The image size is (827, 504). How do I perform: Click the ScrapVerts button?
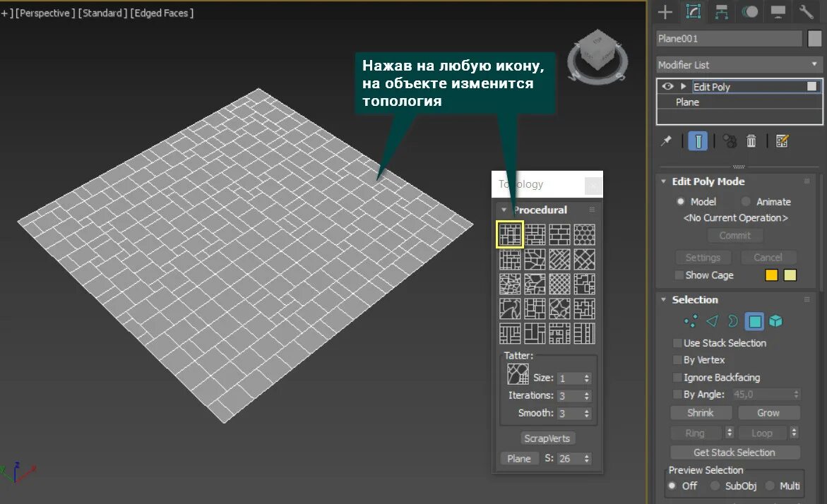[547, 438]
